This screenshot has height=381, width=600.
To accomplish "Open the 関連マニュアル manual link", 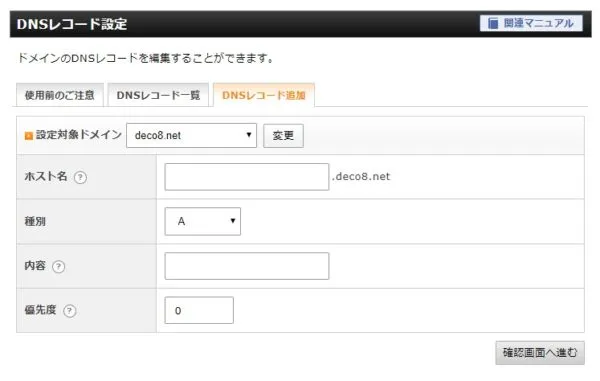I will coord(531,23).
